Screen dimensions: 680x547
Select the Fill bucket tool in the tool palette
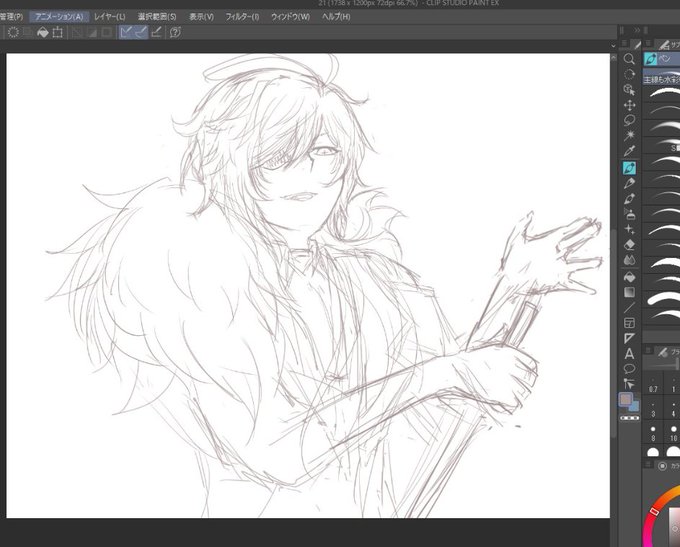pyautogui.click(x=629, y=277)
